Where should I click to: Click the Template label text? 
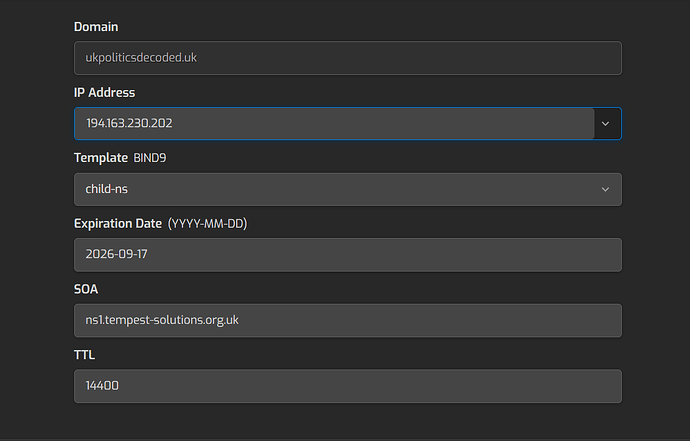tap(101, 158)
